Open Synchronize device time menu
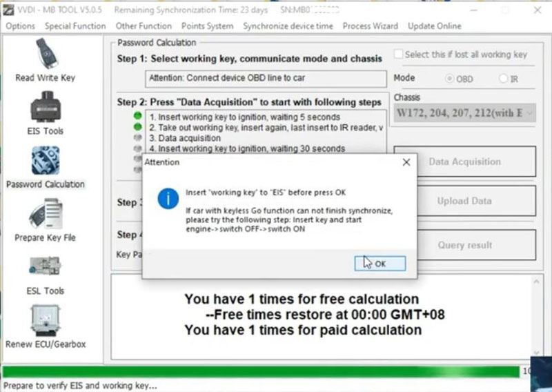This screenshot has width=552, height=392. [x=288, y=26]
